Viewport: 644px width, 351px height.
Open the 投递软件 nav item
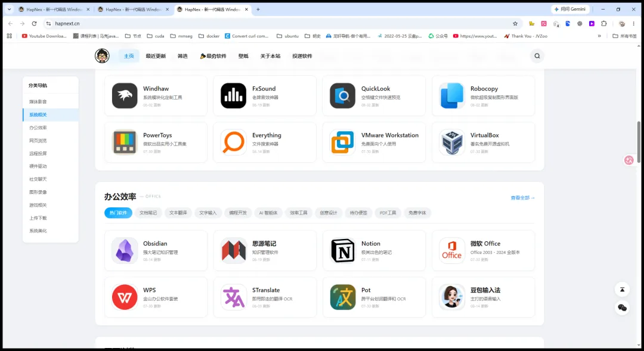[302, 56]
